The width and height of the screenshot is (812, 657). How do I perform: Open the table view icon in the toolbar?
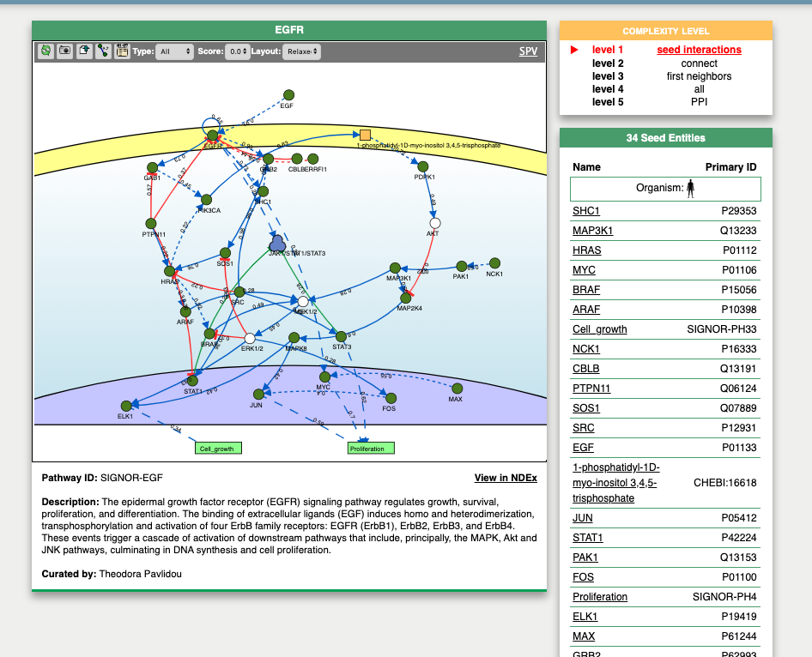[122, 51]
